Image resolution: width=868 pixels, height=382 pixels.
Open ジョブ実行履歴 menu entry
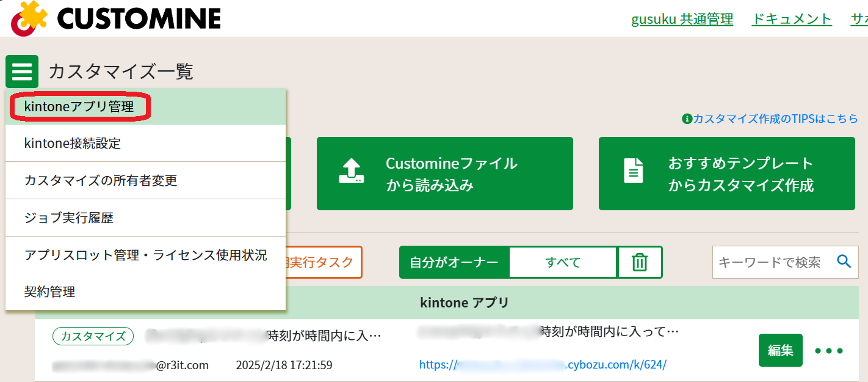point(145,218)
